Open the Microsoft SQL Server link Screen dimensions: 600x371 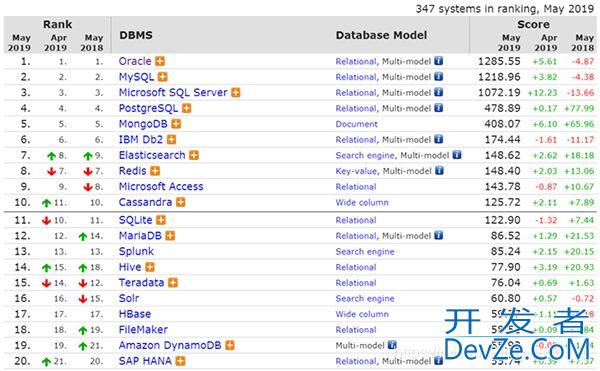coord(173,93)
